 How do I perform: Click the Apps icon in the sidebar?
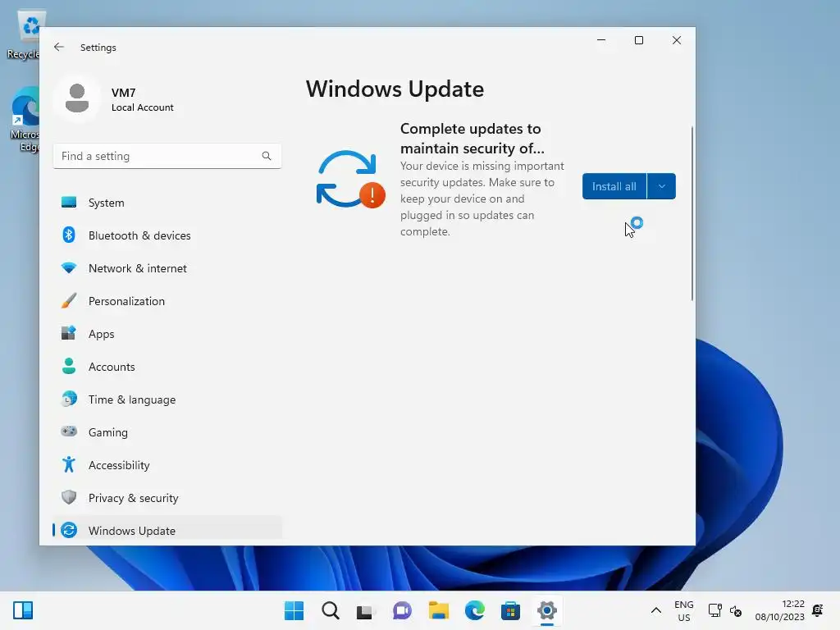[x=69, y=333]
